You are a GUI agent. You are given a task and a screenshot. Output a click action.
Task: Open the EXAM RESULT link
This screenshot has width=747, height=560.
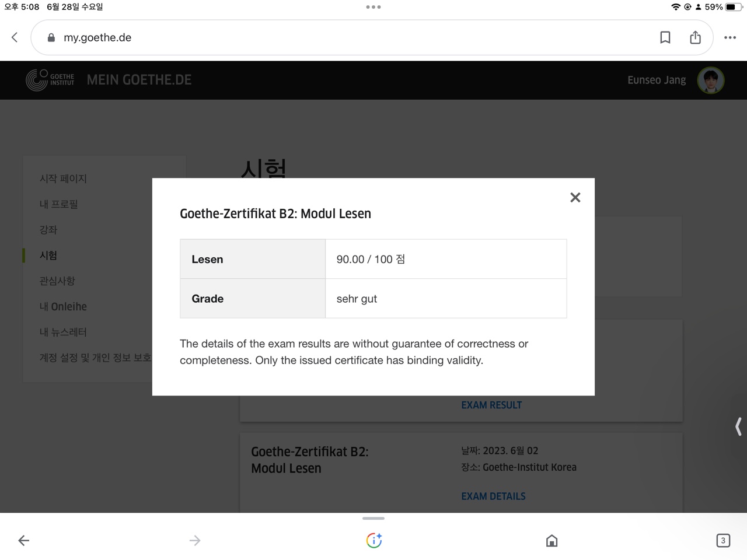[x=491, y=405]
